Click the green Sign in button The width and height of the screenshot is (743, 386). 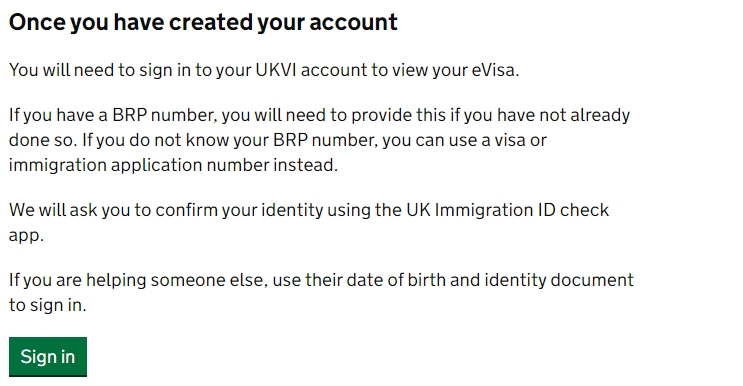pyautogui.click(x=48, y=356)
